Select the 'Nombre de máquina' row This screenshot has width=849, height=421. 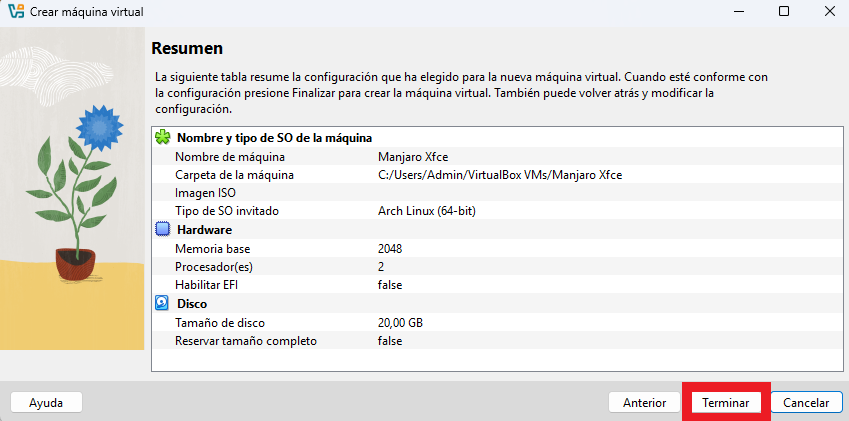tap(497, 157)
